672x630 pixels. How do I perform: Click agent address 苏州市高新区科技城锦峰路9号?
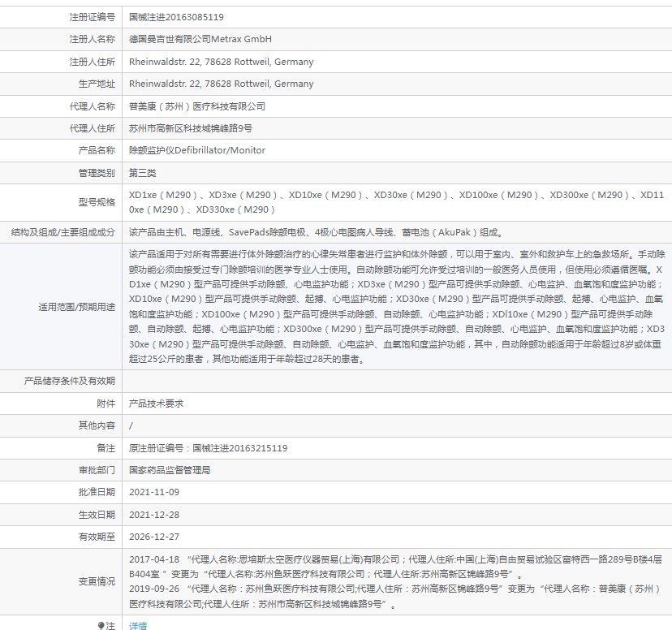(x=191, y=128)
